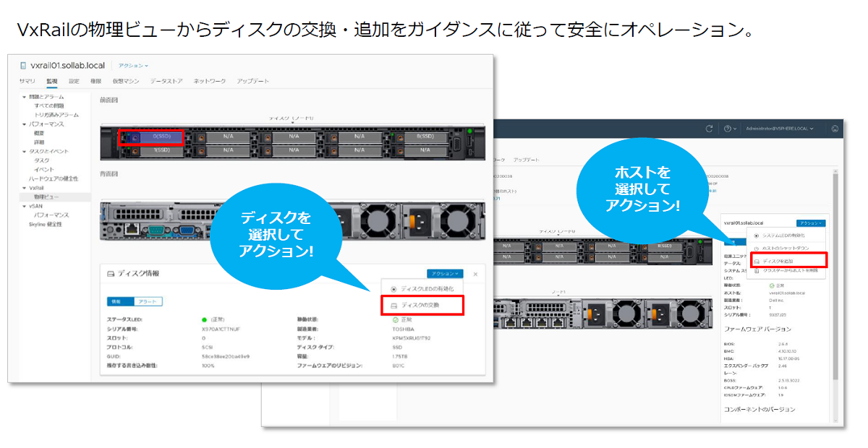Select タスク in the sidebar tree

coord(41,160)
